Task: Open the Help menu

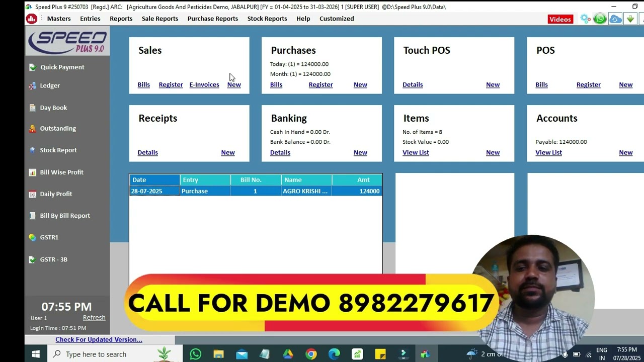Action: click(303, 19)
